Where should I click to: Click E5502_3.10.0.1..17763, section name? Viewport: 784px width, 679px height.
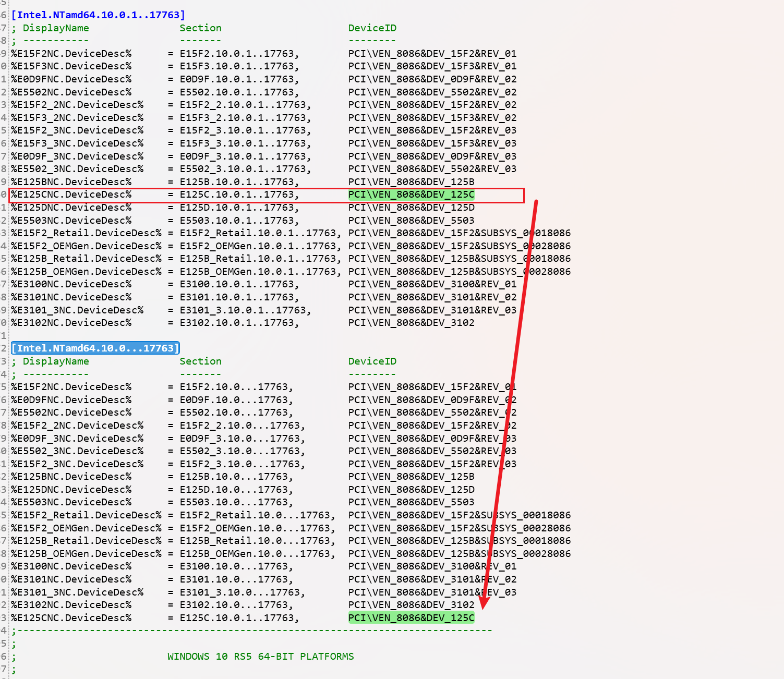246,169
